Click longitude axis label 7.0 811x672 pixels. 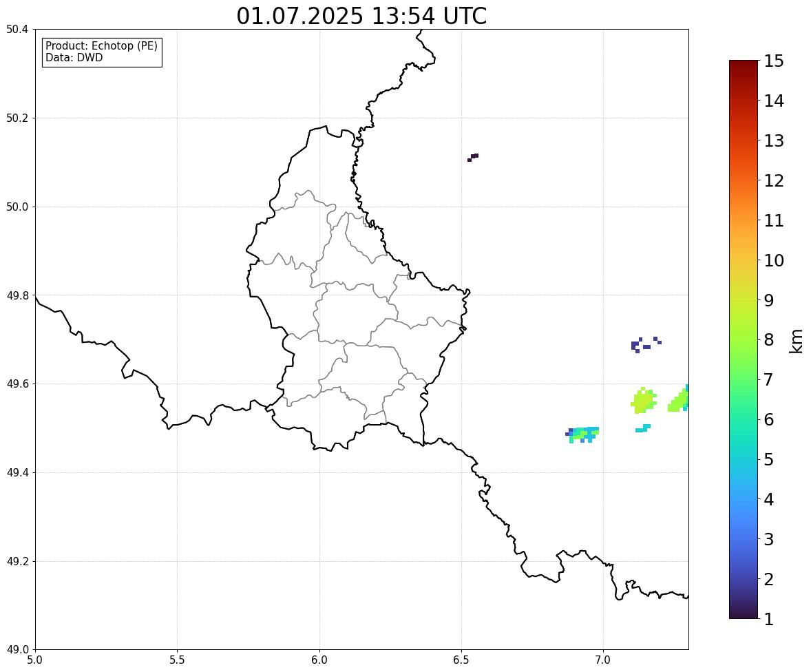click(604, 660)
